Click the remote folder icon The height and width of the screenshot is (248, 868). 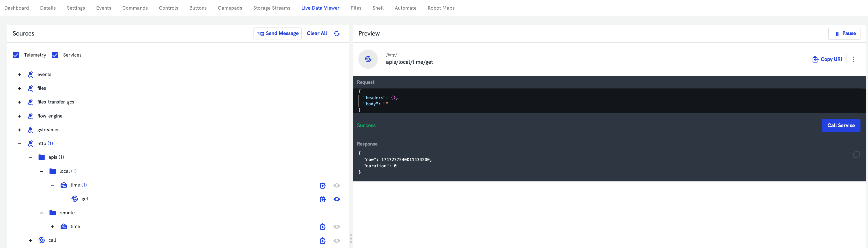coord(53,213)
